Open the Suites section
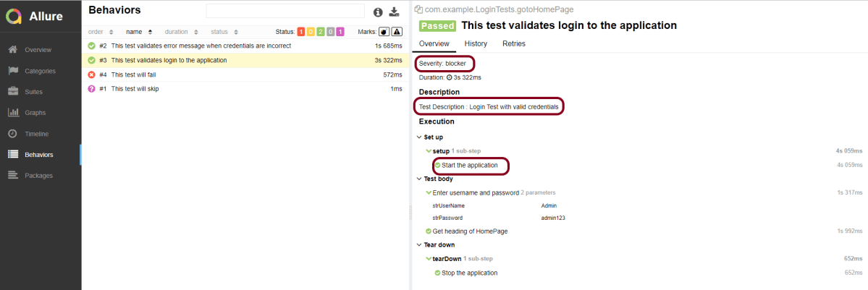This screenshot has height=290, width=868. click(35, 92)
